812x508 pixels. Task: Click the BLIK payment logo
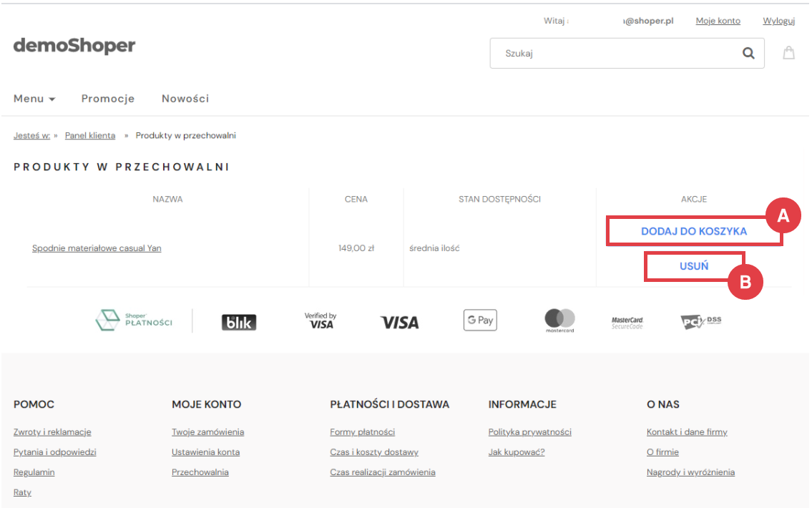238,322
